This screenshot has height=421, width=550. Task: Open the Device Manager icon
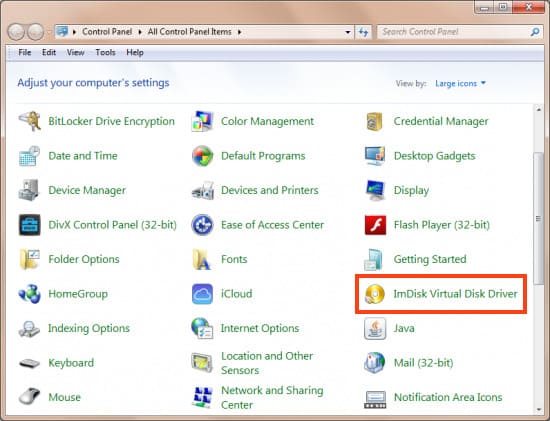pos(29,190)
